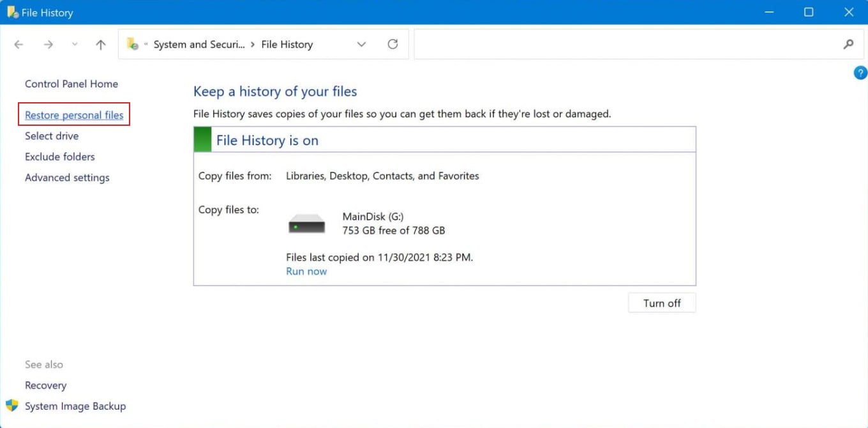Image resolution: width=868 pixels, height=428 pixels.
Task: Open Restore personal files
Action: click(74, 116)
